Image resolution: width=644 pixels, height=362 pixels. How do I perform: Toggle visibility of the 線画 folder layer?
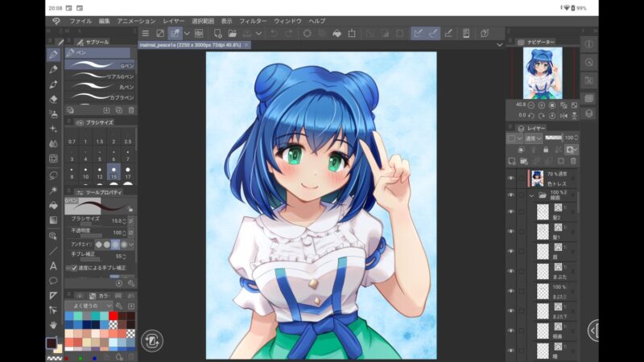(510, 195)
